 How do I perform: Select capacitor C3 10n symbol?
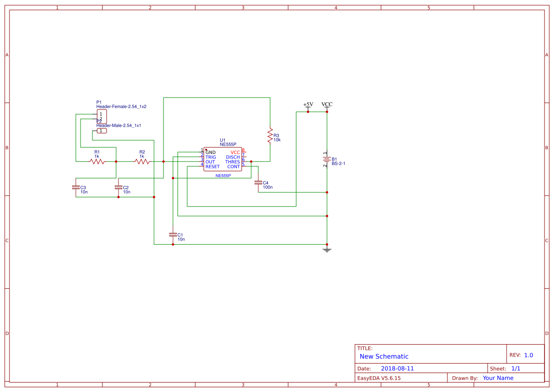click(76, 188)
